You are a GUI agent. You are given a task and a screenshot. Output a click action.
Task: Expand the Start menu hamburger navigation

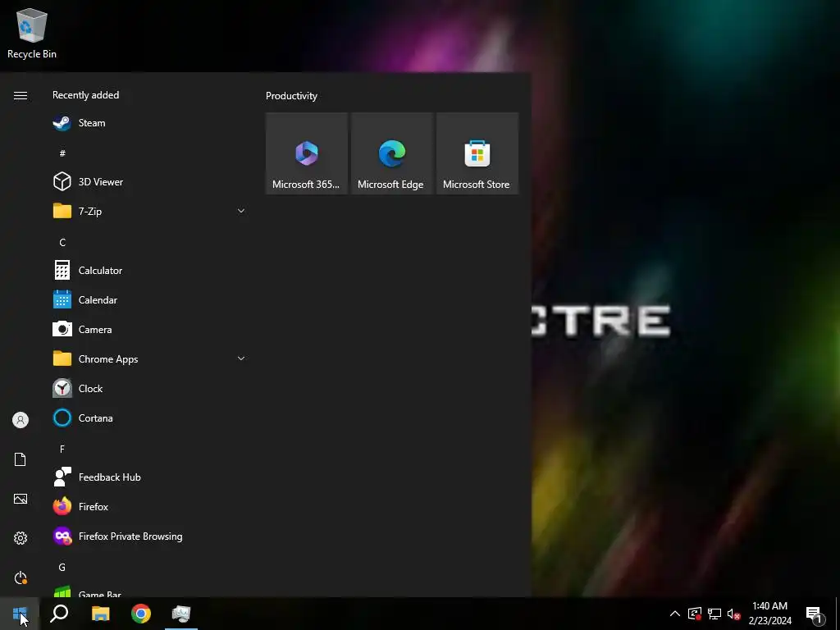pos(21,95)
